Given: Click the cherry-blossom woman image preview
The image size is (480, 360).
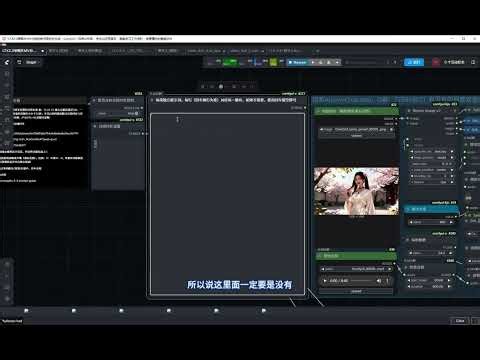Looking at the screenshot, I should click(x=356, y=191).
